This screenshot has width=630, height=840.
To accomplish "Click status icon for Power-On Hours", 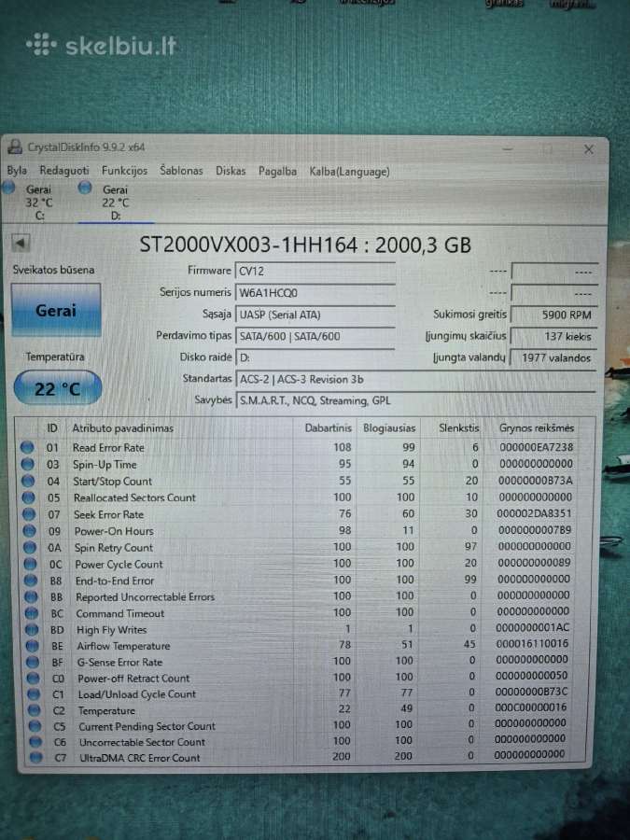I will point(29,530).
